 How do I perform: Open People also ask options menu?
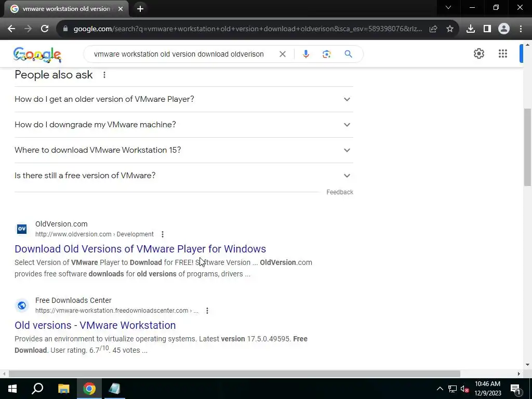pyautogui.click(x=104, y=75)
